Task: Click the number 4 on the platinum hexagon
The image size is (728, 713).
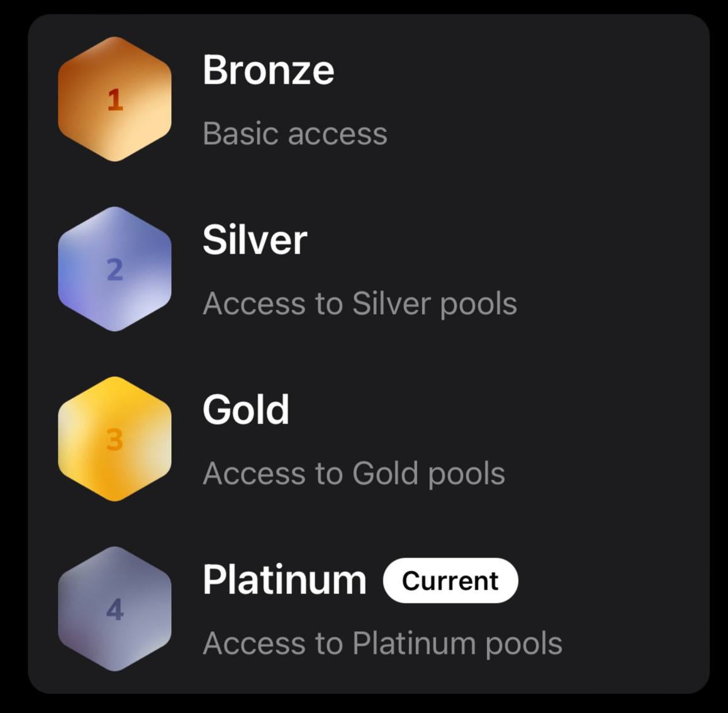Action: [x=115, y=609]
